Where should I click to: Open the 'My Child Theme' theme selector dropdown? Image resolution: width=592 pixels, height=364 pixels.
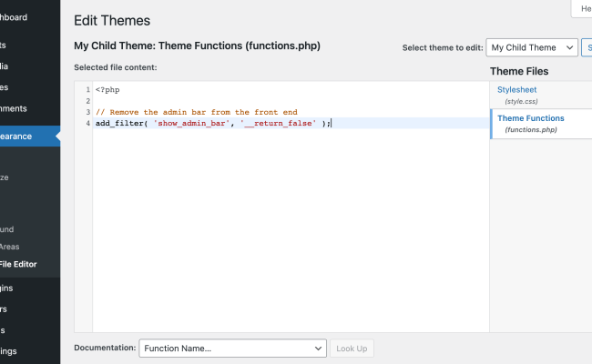532,47
